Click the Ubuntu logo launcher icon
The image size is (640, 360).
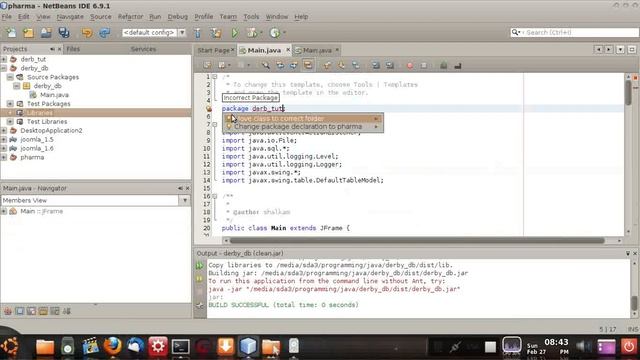(10, 346)
